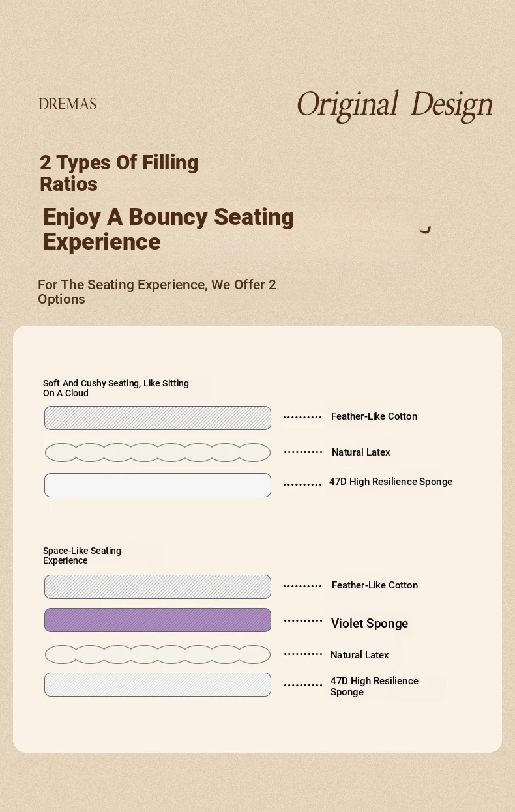Click first option's white high resilience sponge bar
515x812 pixels.
(158, 486)
